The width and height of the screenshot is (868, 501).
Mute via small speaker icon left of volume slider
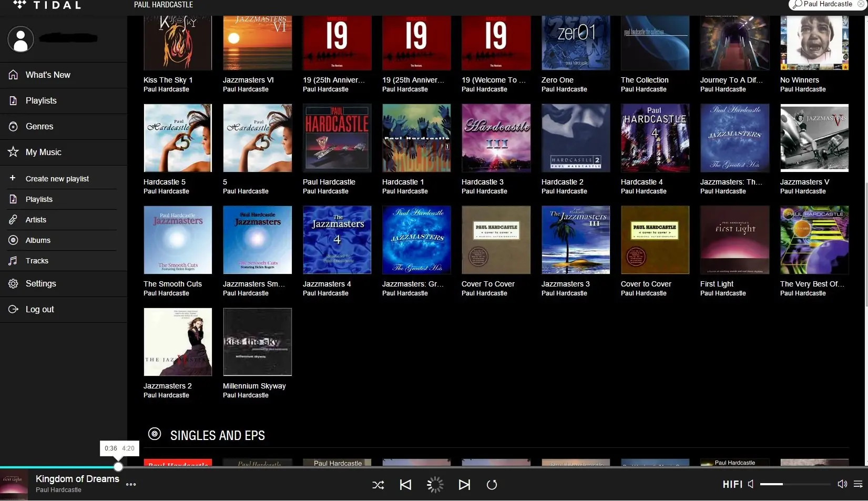(751, 484)
